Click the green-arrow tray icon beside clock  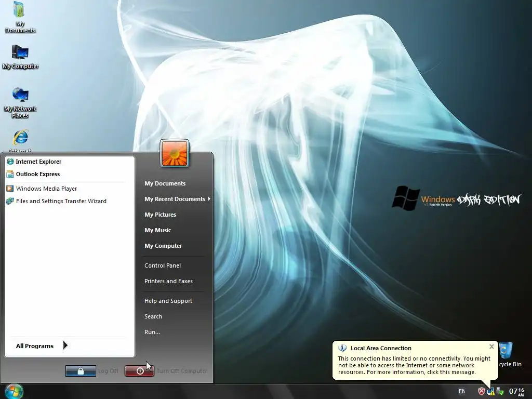[x=500, y=392]
